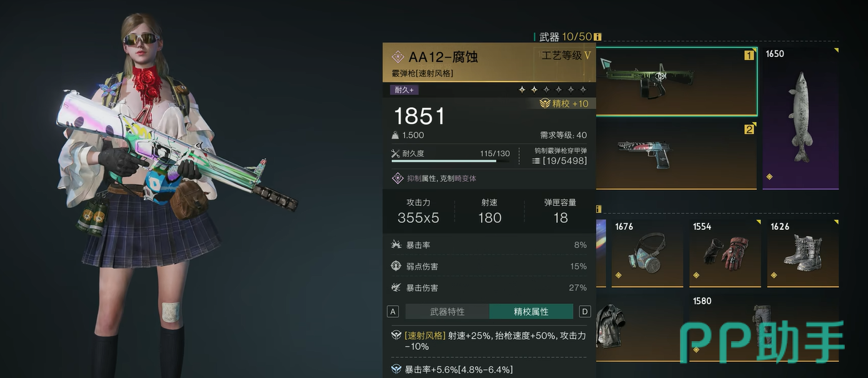Screen dimensions: 868x378
Task: Select the AA12 shotgun weapon slot
Action: click(677, 82)
